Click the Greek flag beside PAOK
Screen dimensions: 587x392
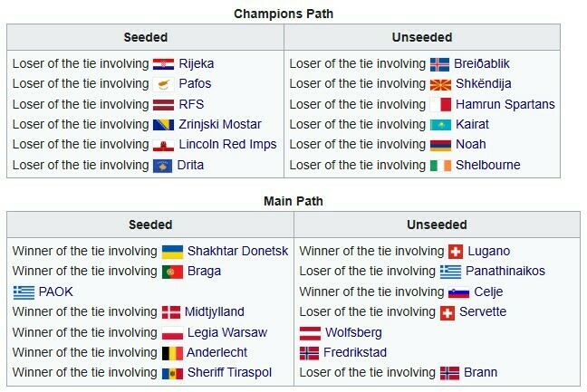coord(24,292)
